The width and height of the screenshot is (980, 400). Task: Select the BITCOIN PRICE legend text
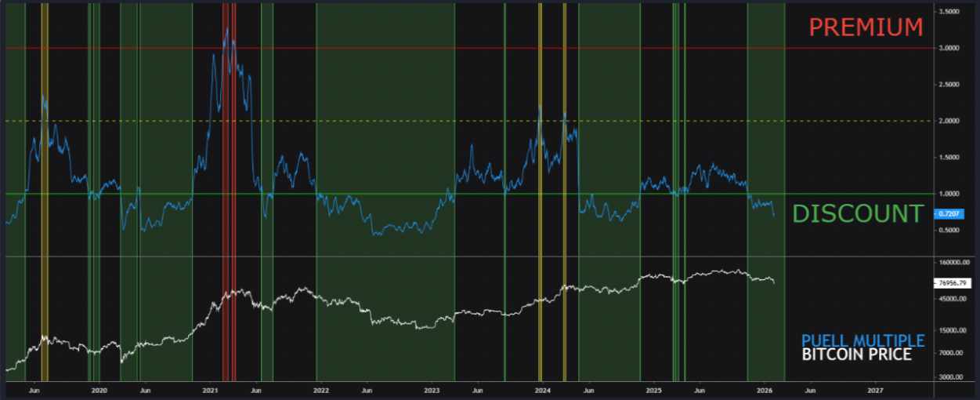[856, 355]
